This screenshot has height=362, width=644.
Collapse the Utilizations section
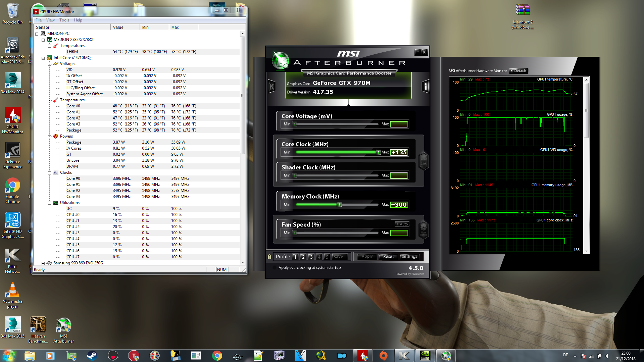click(x=49, y=203)
